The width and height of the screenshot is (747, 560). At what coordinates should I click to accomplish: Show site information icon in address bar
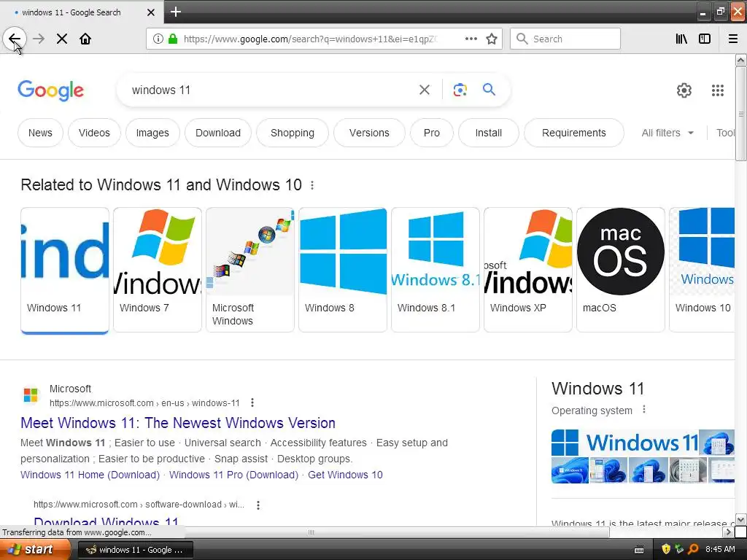click(158, 39)
